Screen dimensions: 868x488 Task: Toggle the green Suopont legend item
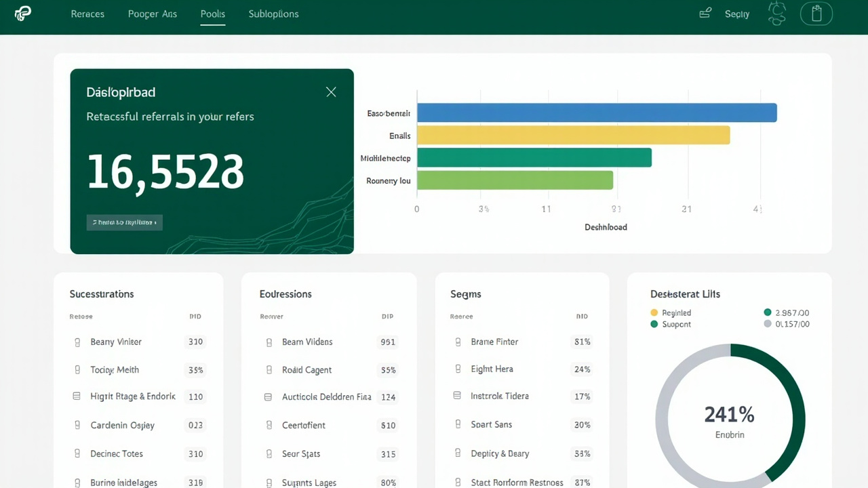click(671, 325)
